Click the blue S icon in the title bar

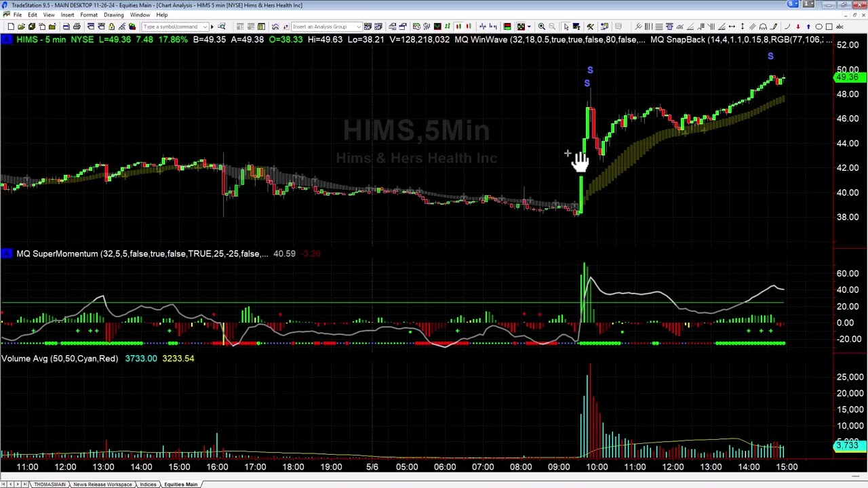coord(792,5)
